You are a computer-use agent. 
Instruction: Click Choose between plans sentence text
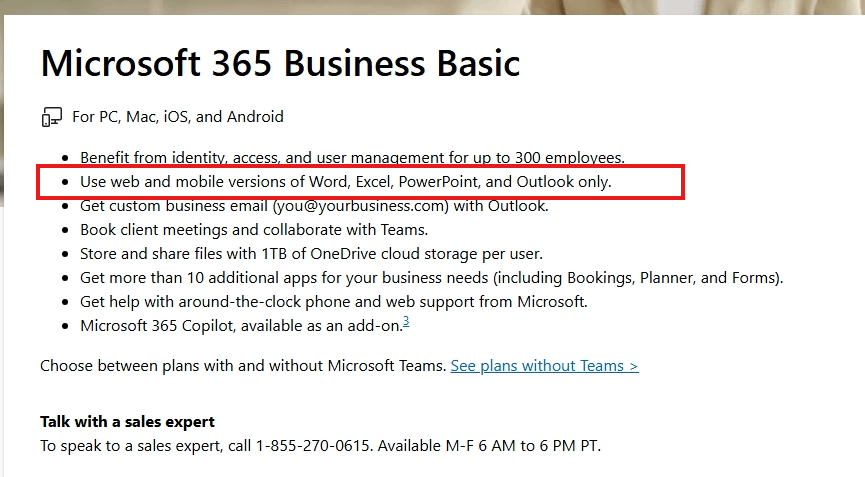[x=243, y=366]
